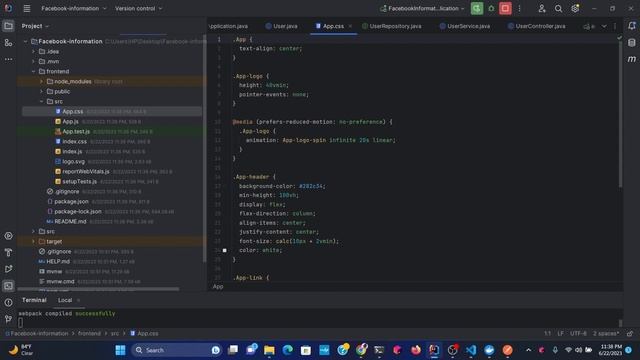The width and height of the screenshot is (640, 360).
Task: Switch to UserController.java tab
Action: click(x=536, y=26)
